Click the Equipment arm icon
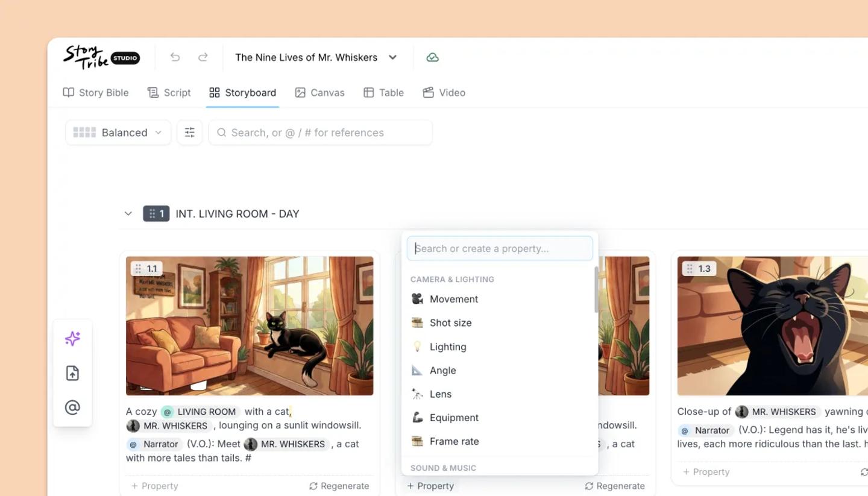The height and width of the screenshot is (496, 868). tap(417, 418)
